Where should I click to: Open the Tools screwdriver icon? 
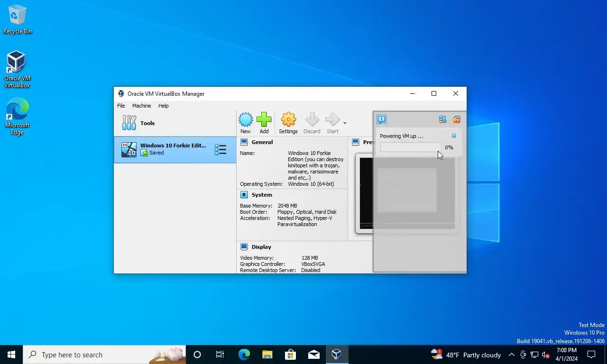(x=129, y=123)
